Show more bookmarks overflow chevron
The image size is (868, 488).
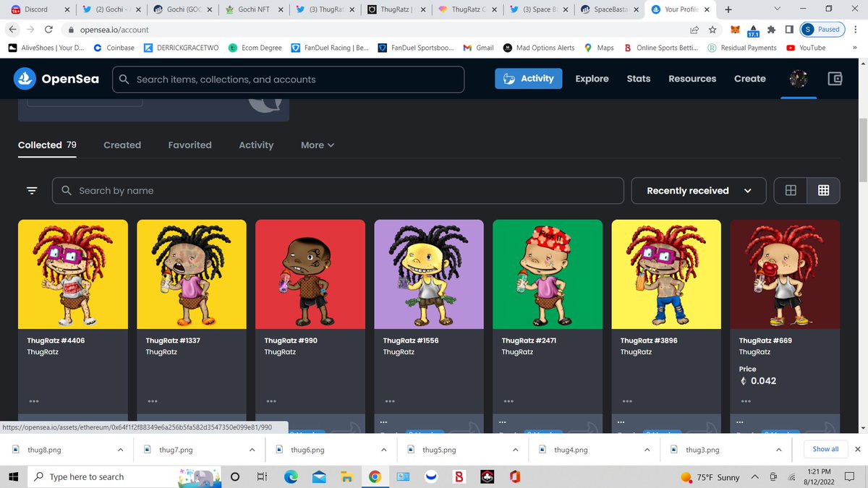pos(854,48)
